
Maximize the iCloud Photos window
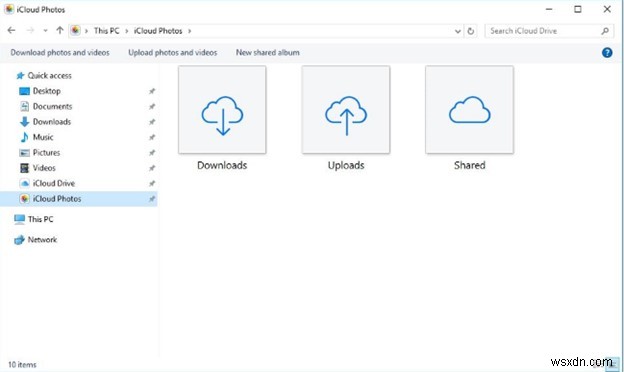pos(578,9)
